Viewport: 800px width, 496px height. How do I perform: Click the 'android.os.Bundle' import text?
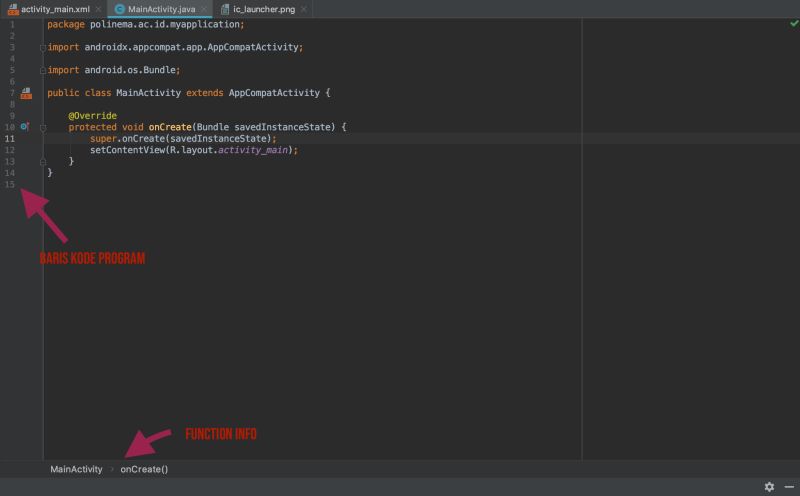tap(130, 70)
